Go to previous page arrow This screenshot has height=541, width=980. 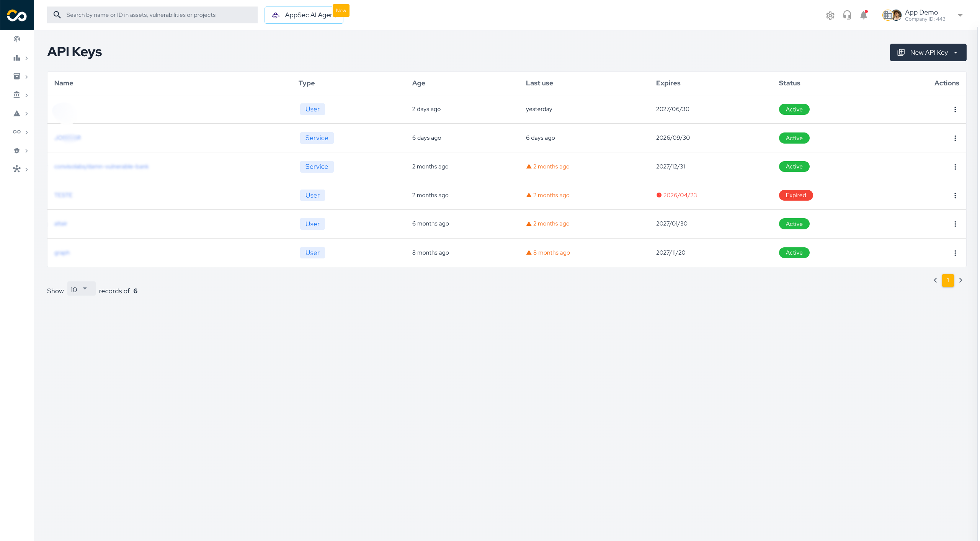(x=935, y=280)
